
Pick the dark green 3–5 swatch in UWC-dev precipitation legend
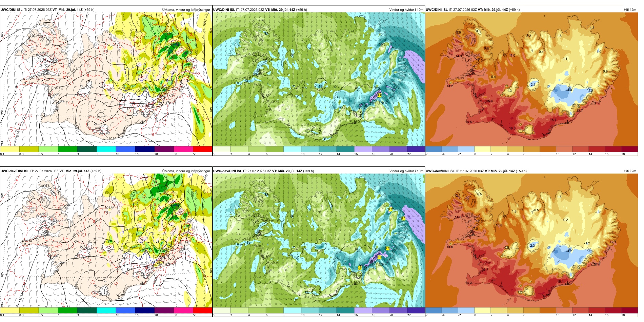tap(87, 310)
